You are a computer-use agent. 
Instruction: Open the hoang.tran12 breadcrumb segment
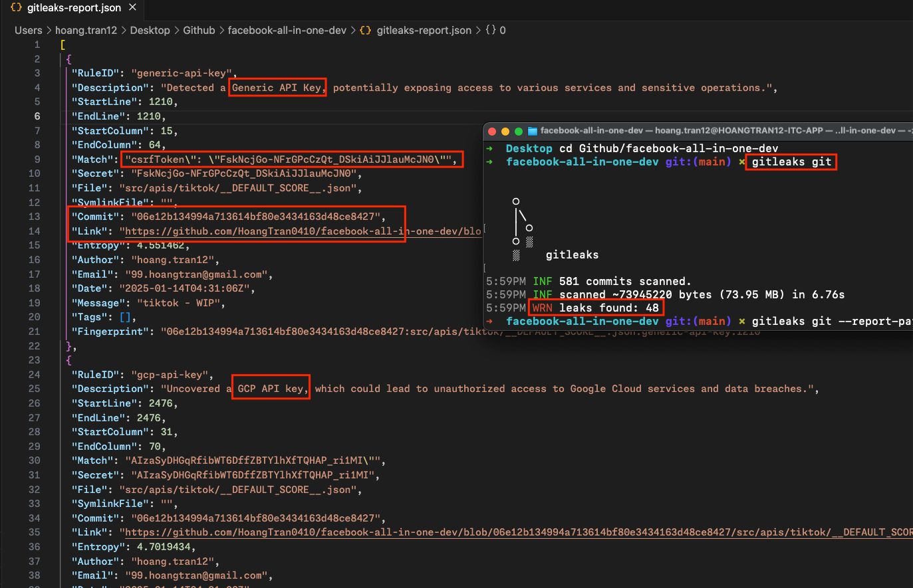coord(86,30)
